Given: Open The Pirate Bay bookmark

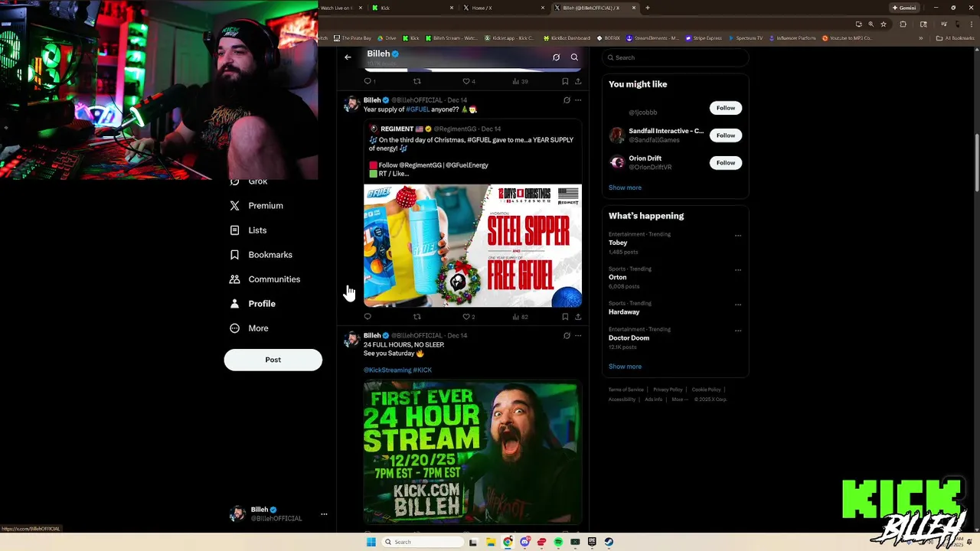Looking at the screenshot, I should 352,37.
